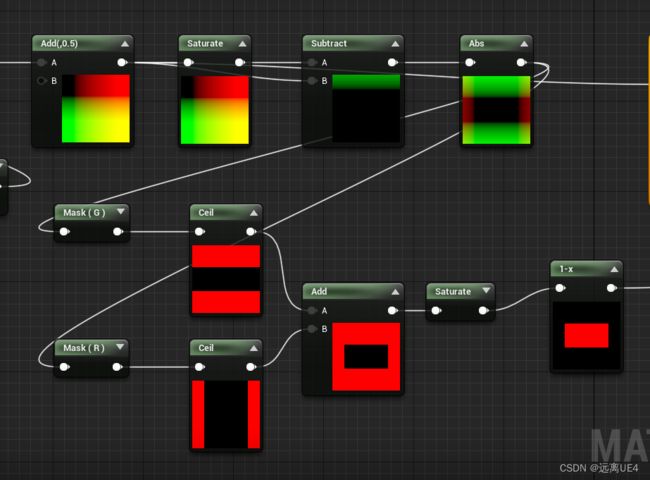Click the input pin of upper Ceil

coord(200,231)
